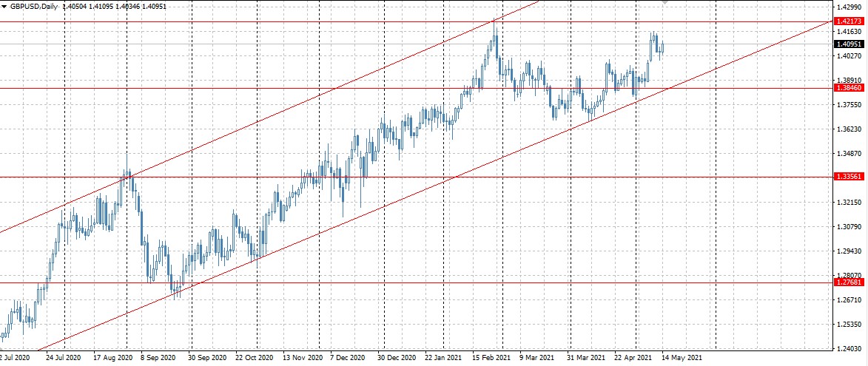This screenshot has width=868, height=366.
Task: Click 1.34870 on the price axis
Action: click(x=850, y=154)
